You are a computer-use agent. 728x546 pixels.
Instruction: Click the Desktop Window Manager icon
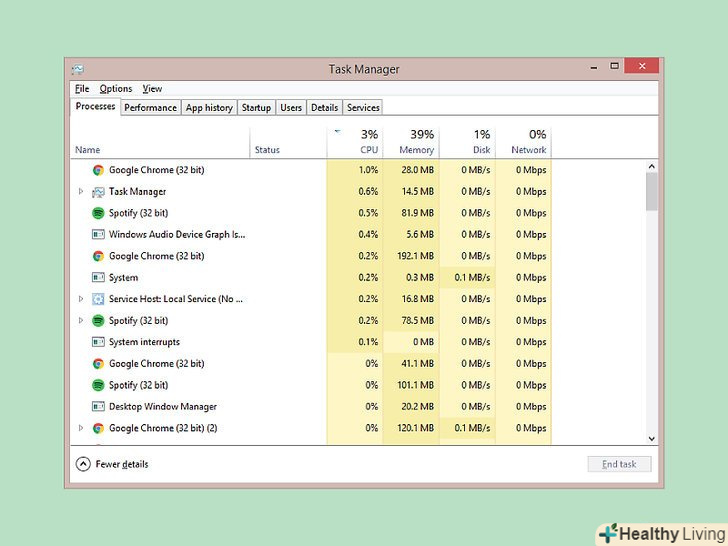(x=98, y=407)
